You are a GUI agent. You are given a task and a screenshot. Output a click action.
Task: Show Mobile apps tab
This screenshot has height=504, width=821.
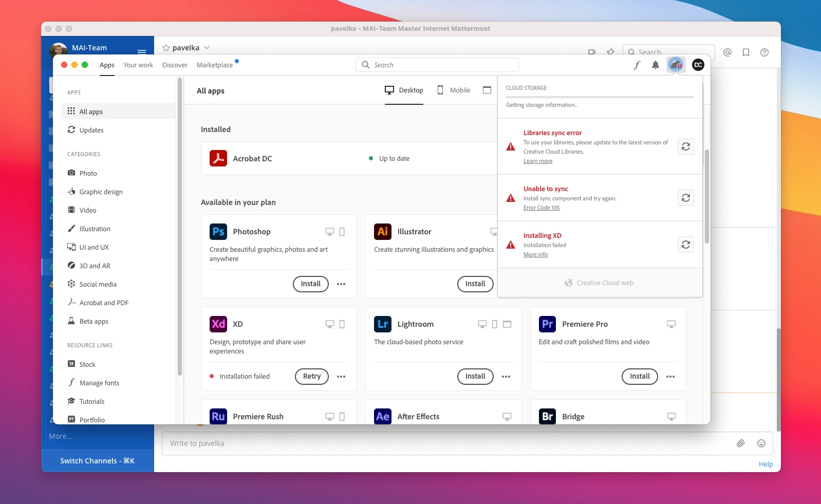coord(454,90)
